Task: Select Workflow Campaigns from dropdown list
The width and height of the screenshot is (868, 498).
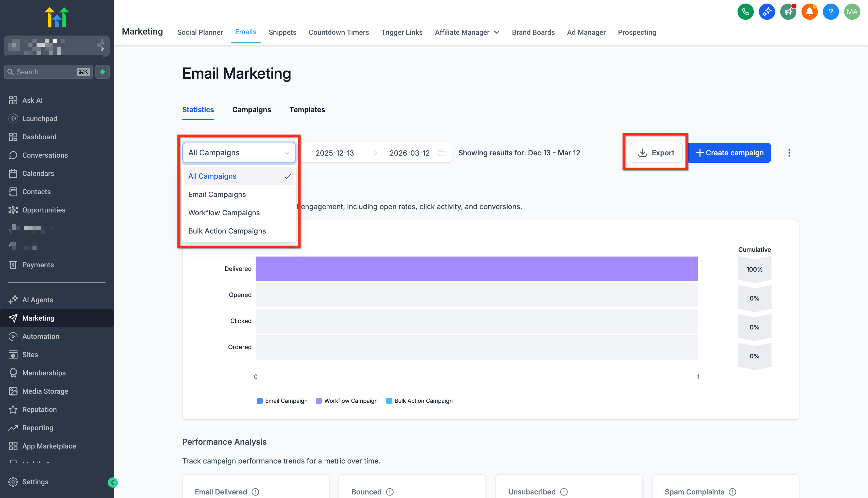Action: pos(224,213)
